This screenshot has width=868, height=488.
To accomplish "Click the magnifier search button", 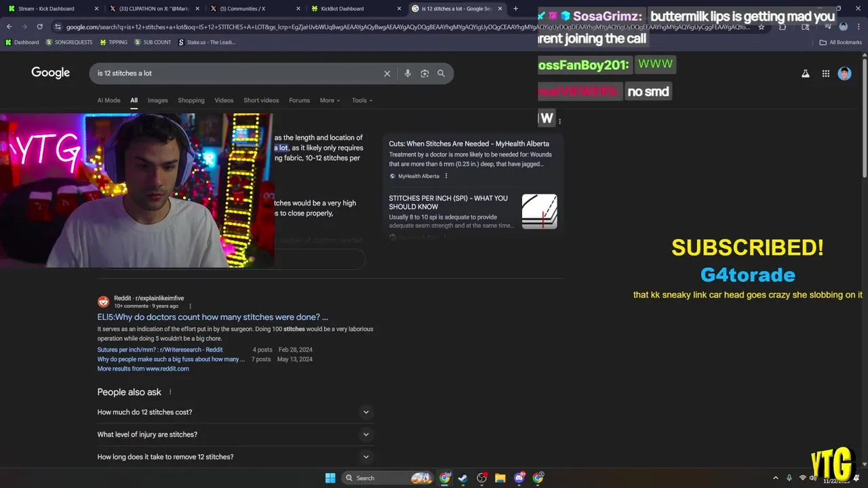I will click(441, 73).
